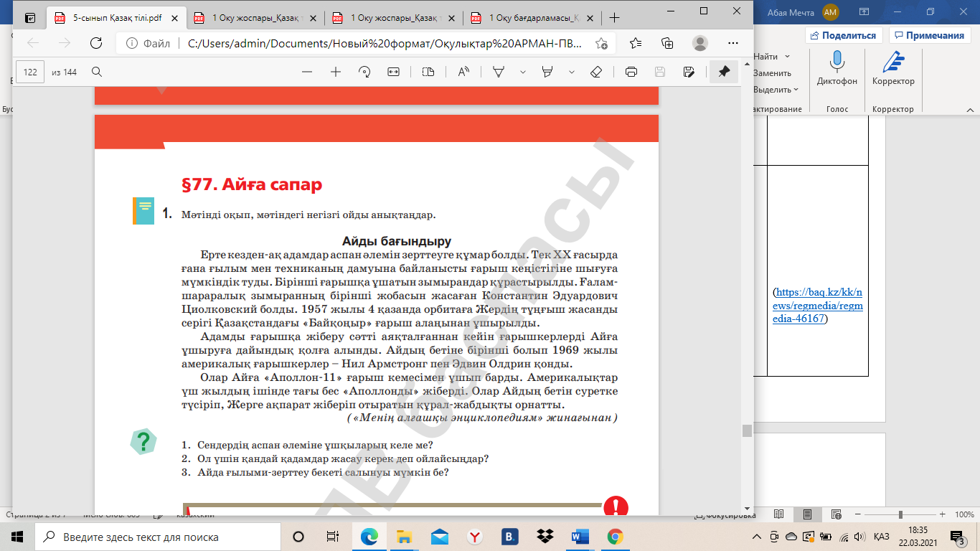Screen dimensions: 980x551
Task: Expand the Draw pen options arrow
Action: [x=523, y=72]
